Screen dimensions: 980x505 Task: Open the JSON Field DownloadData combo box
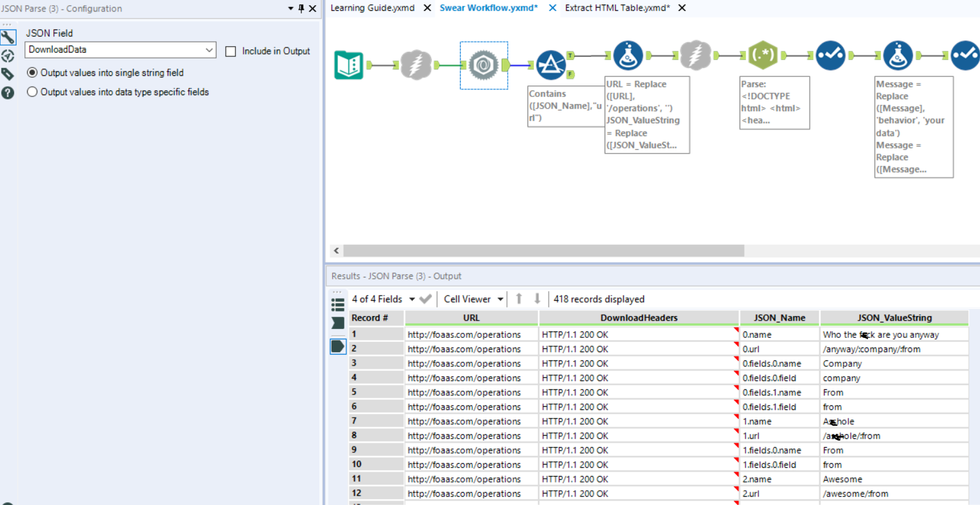[121, 49]
